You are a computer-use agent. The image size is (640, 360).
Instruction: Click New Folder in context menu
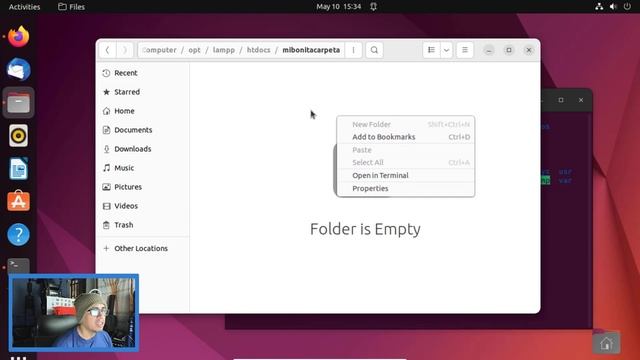coord(406,124)
